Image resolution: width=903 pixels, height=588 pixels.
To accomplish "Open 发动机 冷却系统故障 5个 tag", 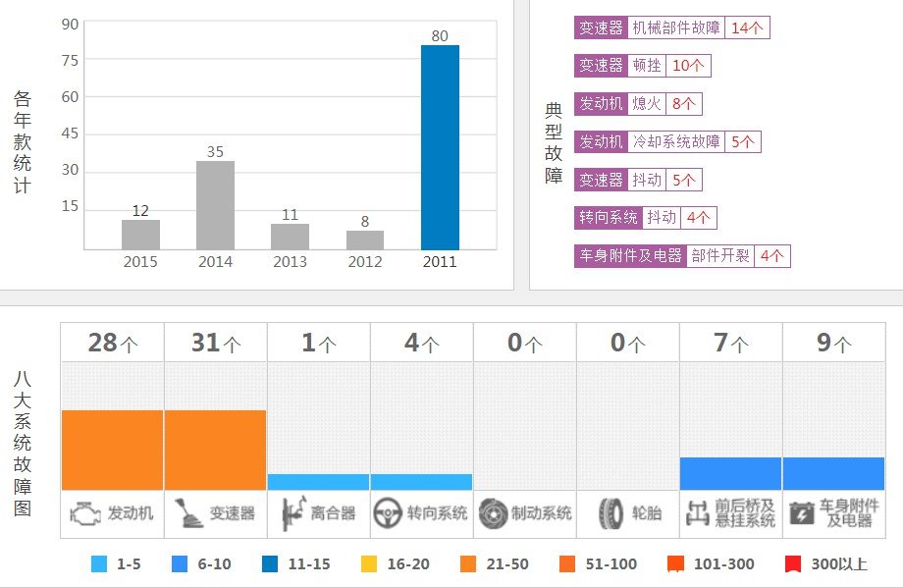I will click(x=666, y=142).
